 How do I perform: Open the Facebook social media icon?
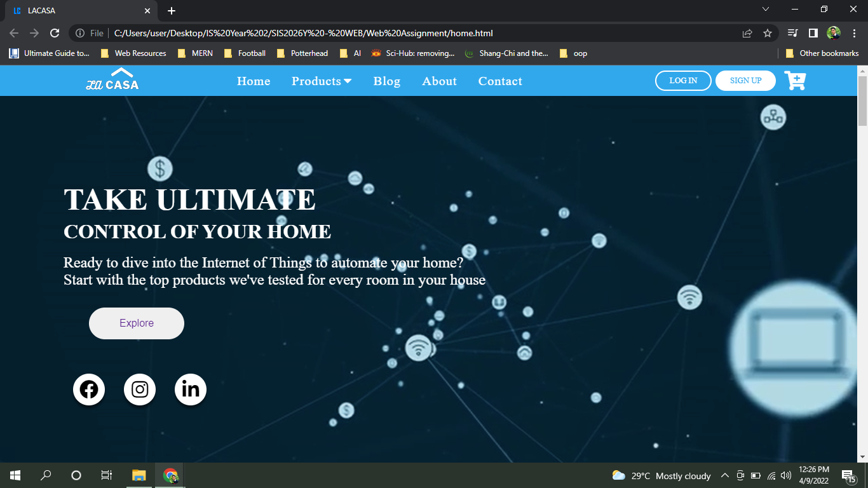(89, 390)
